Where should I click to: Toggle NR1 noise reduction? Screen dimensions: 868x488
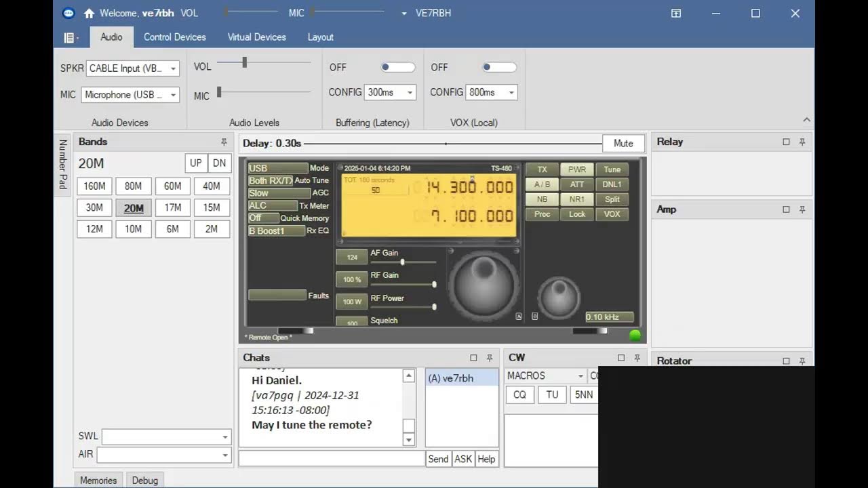(577, 199)
